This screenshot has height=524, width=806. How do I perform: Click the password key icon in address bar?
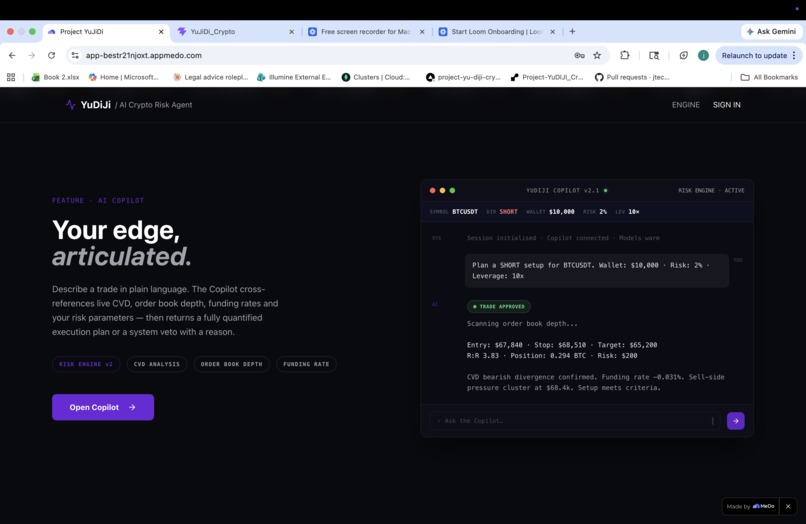pos(579,56)
